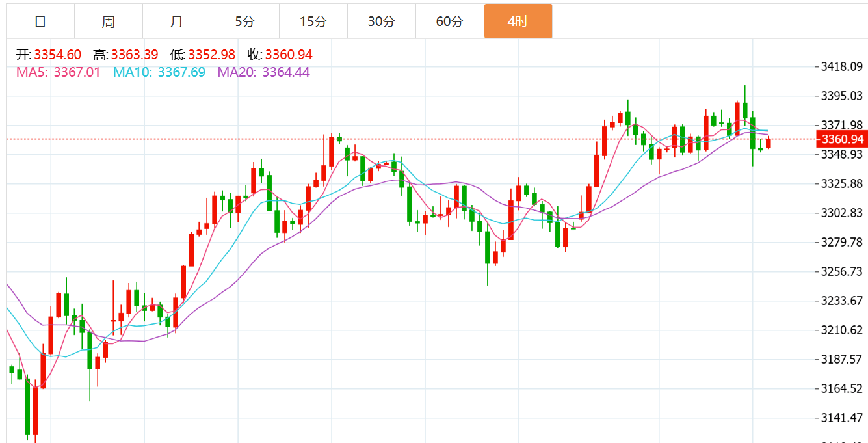The height and width of the screenshot is (443, 868).
Task: Click the 3256.73 price axis label
Action: [x=841, y=271]
